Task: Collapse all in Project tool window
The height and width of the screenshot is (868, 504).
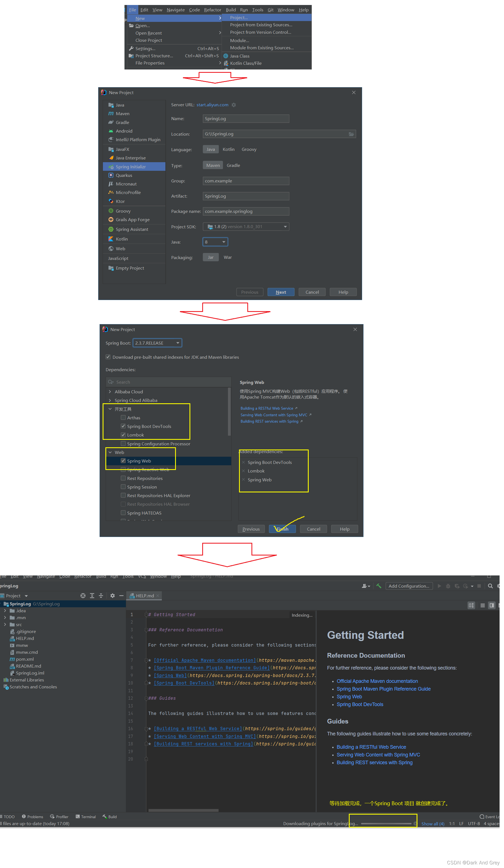Action: pyautogui.click(x=101, y=596)
